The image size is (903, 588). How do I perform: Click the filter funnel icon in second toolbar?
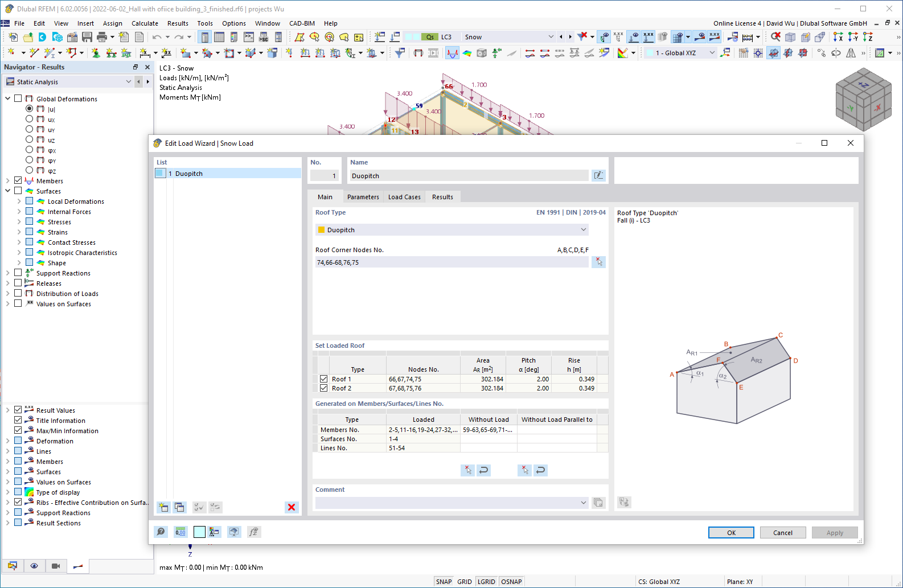tap(400, 53)
